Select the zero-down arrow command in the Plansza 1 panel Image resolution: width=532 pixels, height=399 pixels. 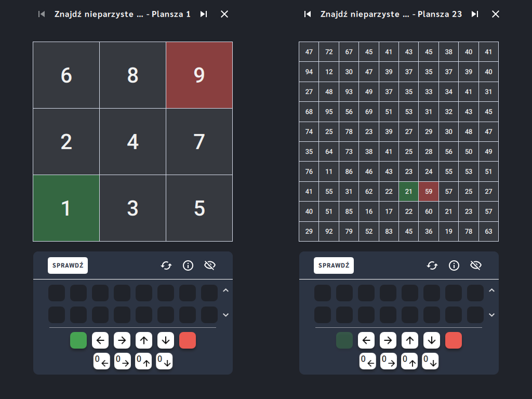click(x=164, y=362)
